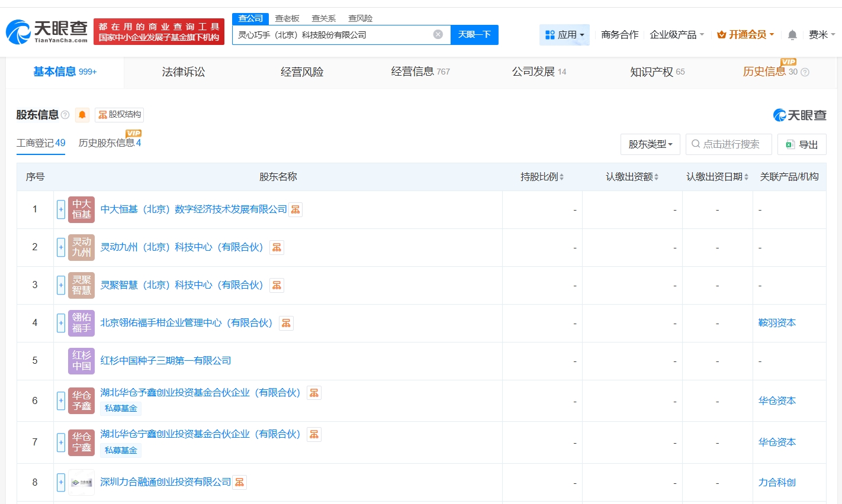Screen dimensions: 842x504
Task: Open equity structure icon beside 北京翎佑福手柑
Action: pyautogui.click(x=286, y=323)
